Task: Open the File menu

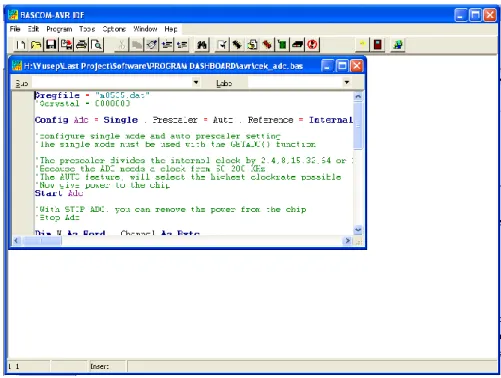Action: click(x=15, y=29)
